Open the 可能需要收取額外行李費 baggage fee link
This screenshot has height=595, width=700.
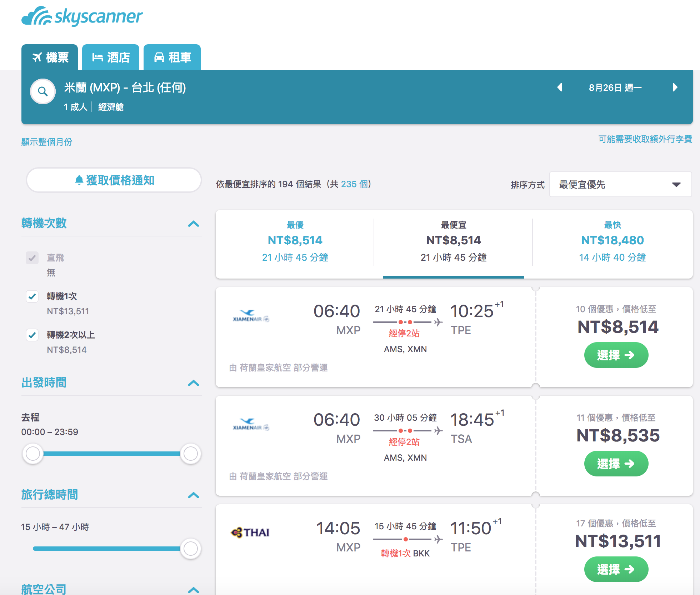tap(645, 139)
